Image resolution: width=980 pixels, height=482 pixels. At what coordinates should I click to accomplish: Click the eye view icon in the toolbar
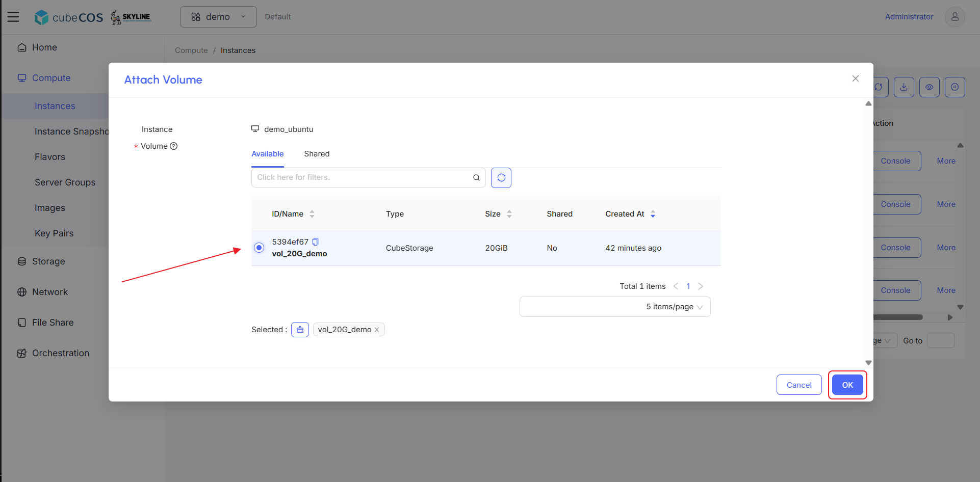tap(929, 87)
